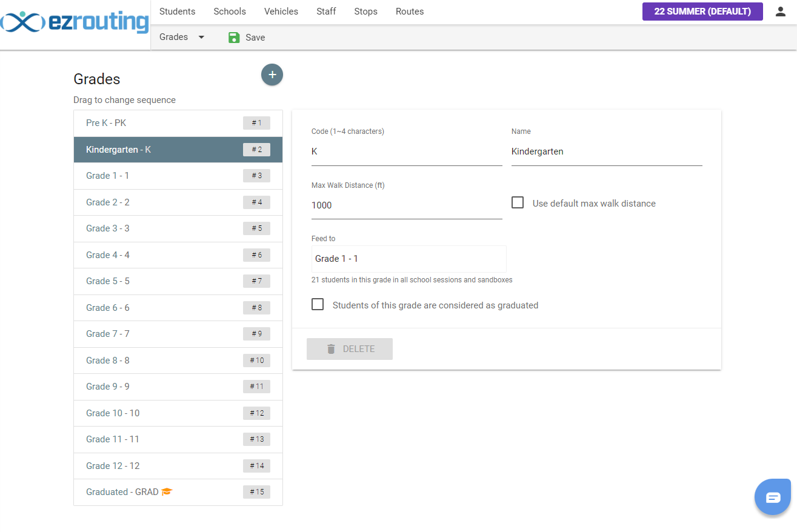This screenshot has height=532, width=797.
Task: Toggle Use default max walk distance
Action: 518,203
